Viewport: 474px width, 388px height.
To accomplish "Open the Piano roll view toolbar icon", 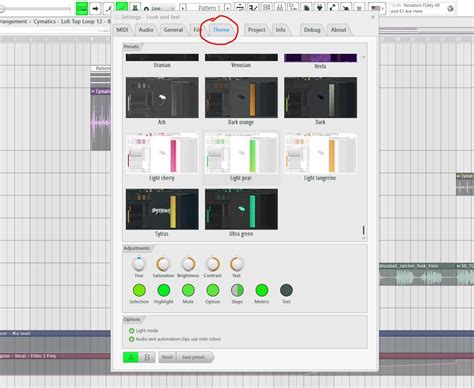I will 253,7.
